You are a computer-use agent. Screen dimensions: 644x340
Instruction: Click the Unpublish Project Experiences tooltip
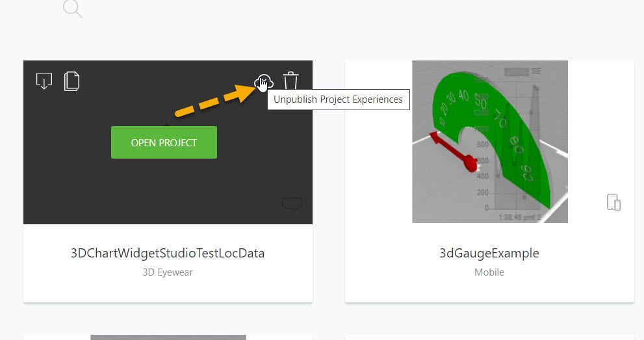point(338,99)
